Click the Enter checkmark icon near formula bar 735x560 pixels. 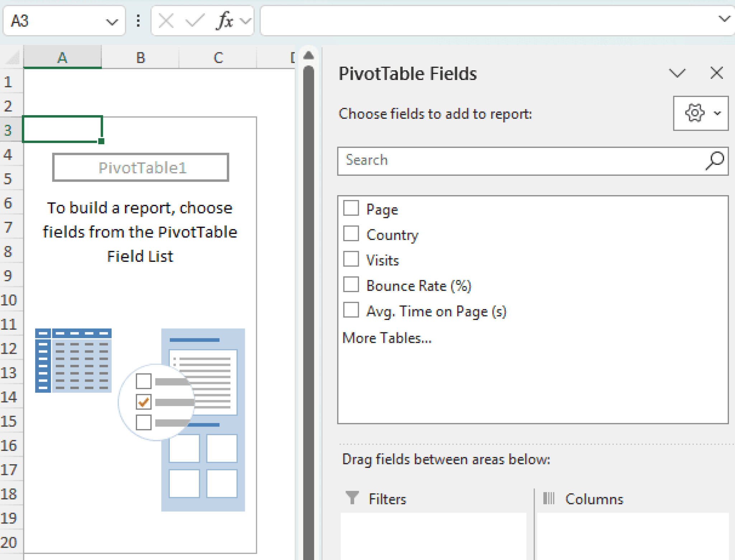click(x=194, y=20)
